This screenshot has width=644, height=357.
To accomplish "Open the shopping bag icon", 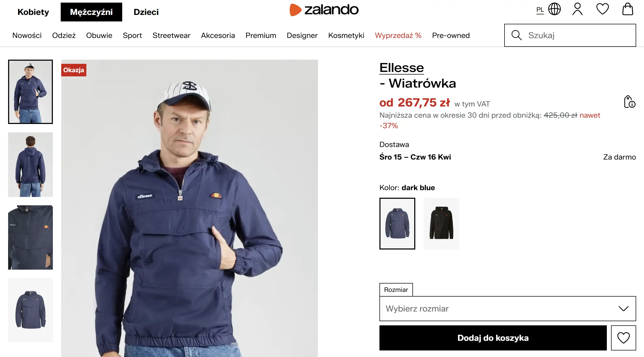I will (628, 9).
